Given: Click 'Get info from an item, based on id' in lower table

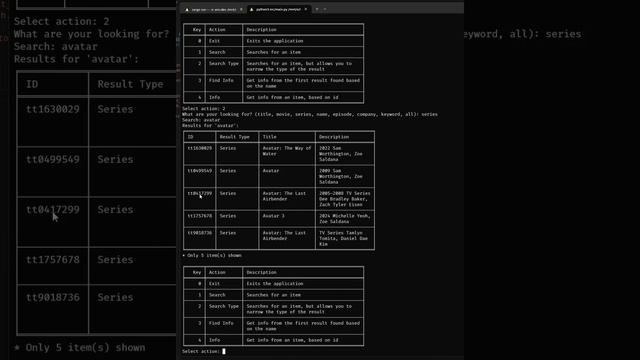Looking at the screenshot, I should 292,340.
